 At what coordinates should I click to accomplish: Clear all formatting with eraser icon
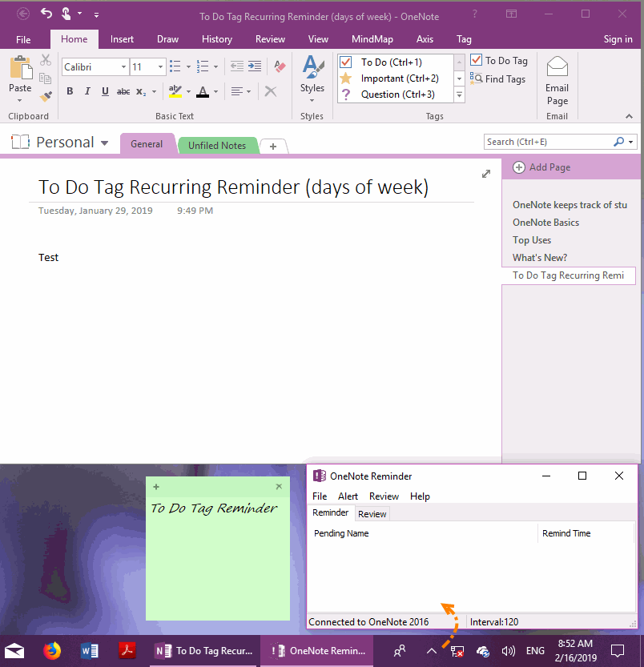(280, 66)
